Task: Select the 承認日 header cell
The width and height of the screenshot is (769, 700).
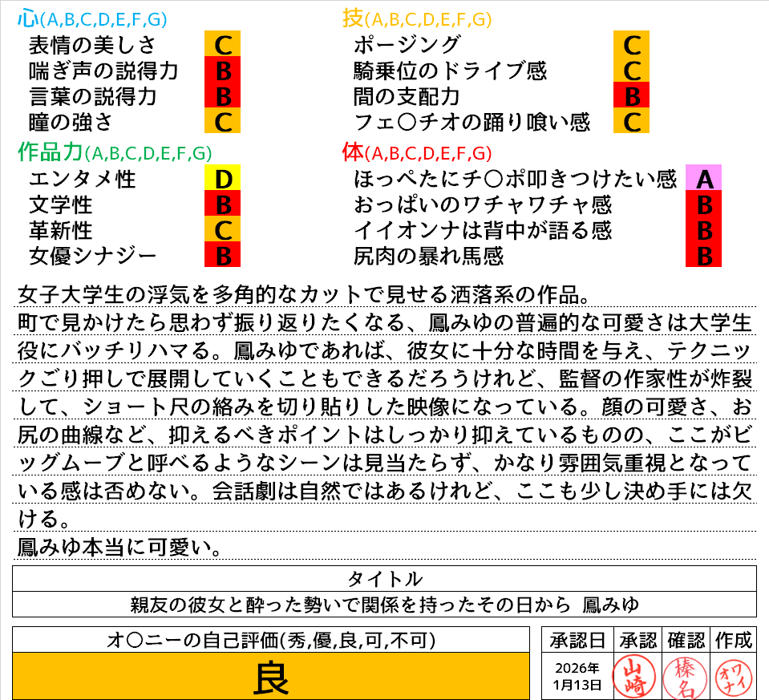Action: [x=577, y=640]
